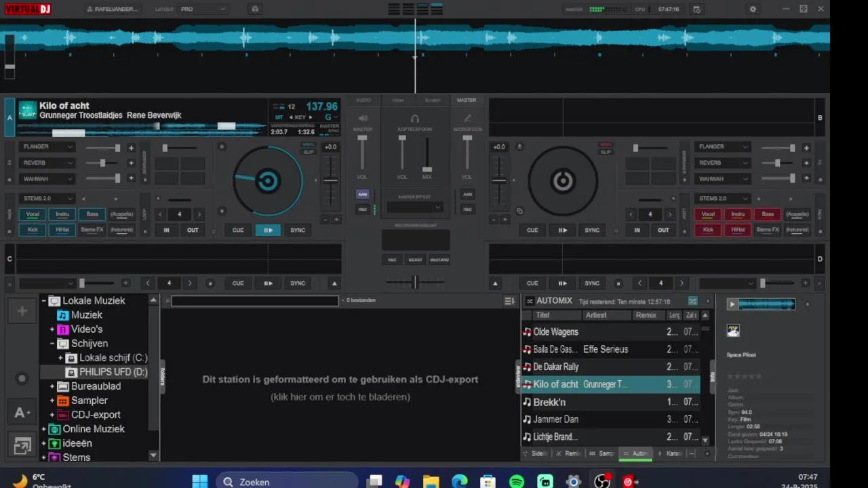Set loop OUT point on deck B
The width and height of the screenshot is (868, 488).
pos(663,230)
